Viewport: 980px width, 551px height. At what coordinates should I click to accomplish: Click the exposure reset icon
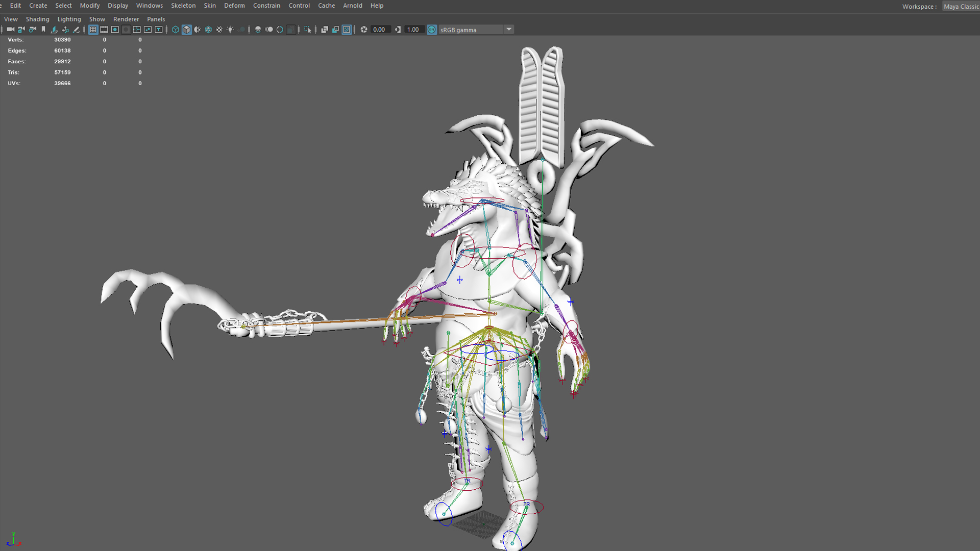coord(364,30)
